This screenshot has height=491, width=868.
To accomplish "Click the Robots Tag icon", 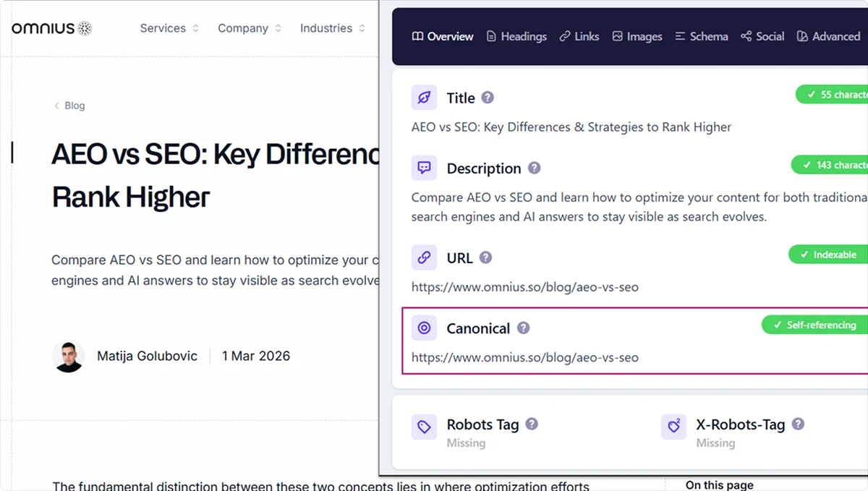I will [424, 427].
